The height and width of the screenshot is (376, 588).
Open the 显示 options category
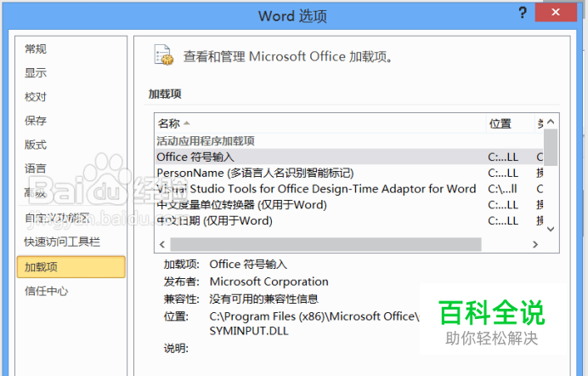coord(36,73)
